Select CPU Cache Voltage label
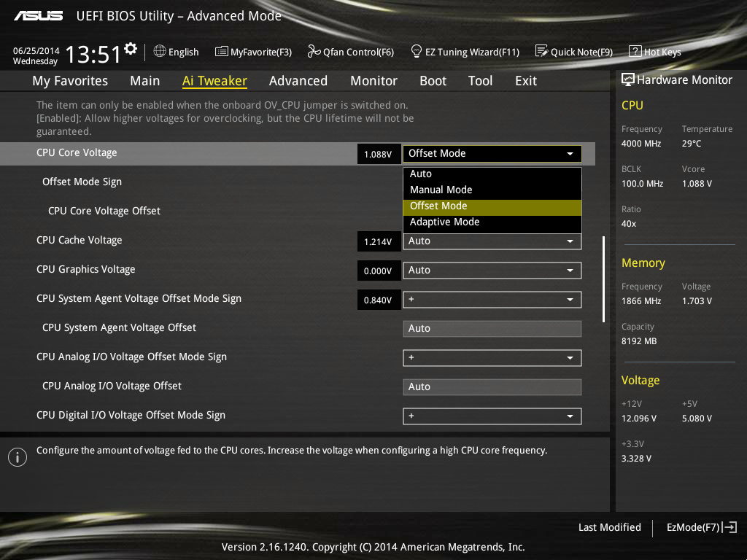Viewport: 747px width, 560px height. click(79, 240)
